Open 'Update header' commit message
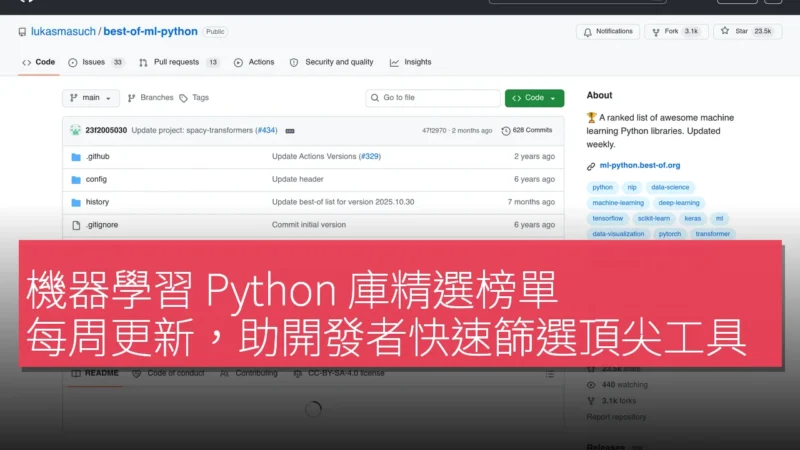This screenshot has height=450, width=800. click(x=297, y=180)
